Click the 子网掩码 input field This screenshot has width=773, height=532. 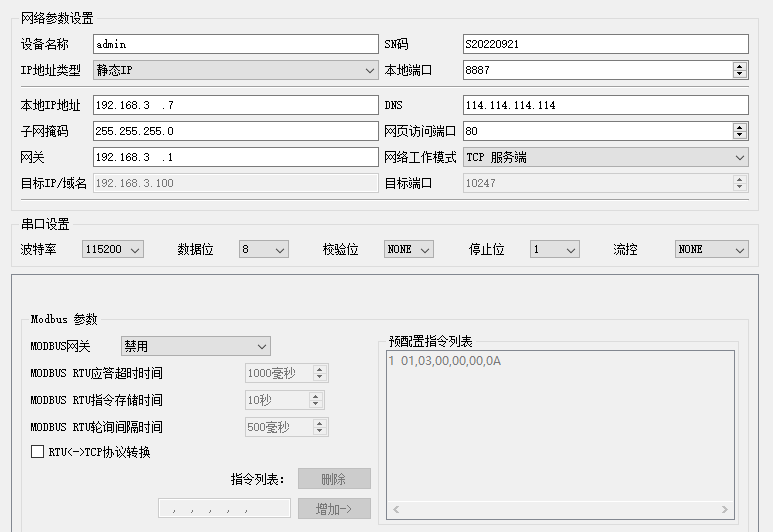point(235,131)
